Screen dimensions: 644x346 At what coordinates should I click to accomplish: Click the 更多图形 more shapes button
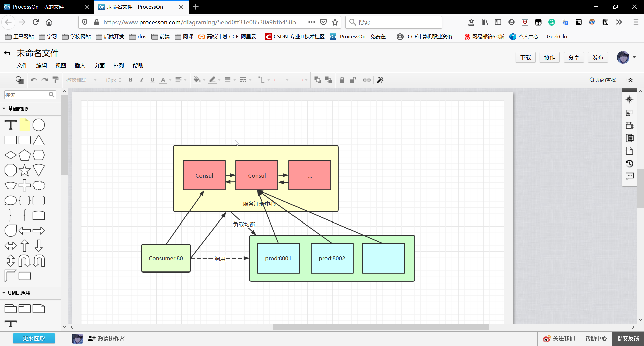tap(34, 338)
